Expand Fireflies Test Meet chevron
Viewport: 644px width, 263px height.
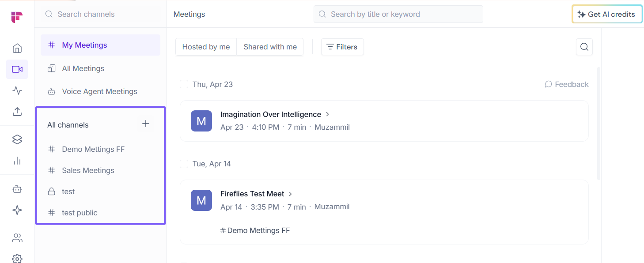[x=291, y=194]
